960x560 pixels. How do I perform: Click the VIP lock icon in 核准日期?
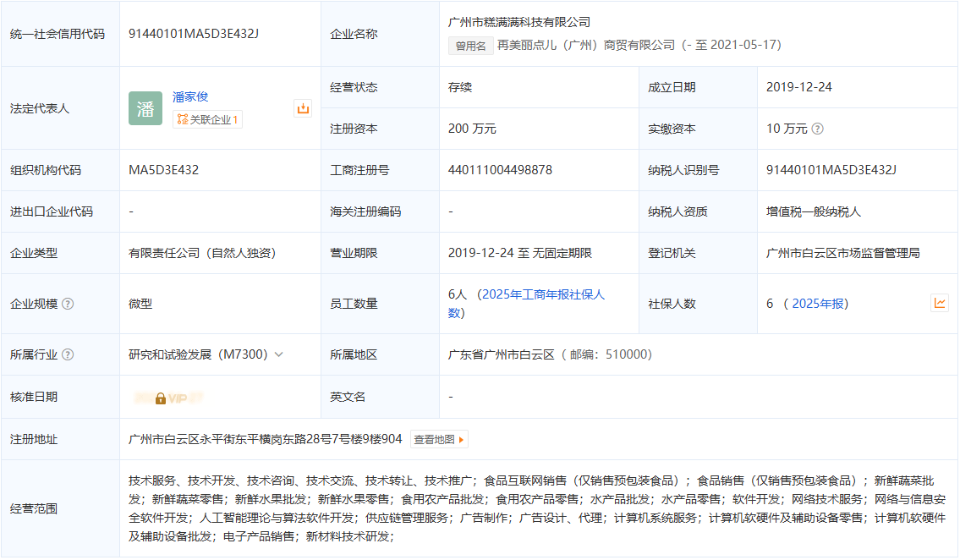161,398
